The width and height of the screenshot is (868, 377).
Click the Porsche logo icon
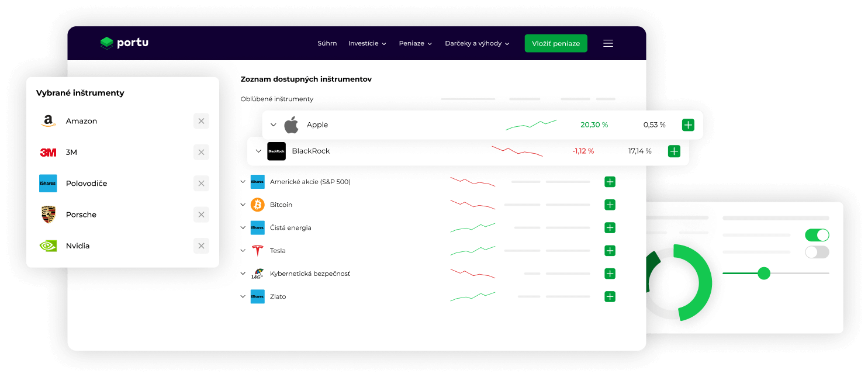point(48,215)
